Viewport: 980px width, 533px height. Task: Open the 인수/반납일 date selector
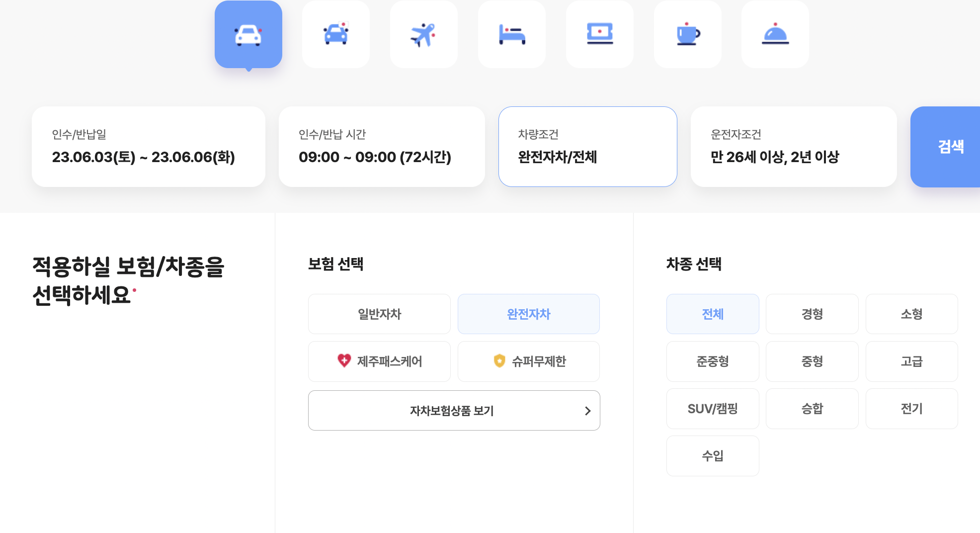pyautogui.click(x=148, y=147)
